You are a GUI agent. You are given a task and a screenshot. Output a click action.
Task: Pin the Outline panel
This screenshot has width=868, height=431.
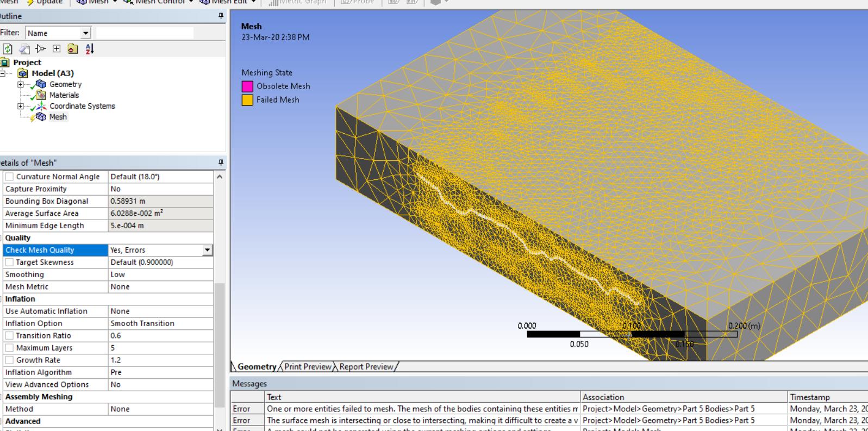point(221,16)
